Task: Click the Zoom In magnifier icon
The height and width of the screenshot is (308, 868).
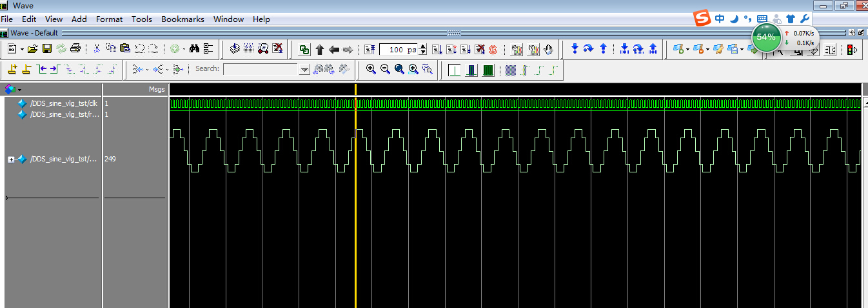Action: click(x=371, y=69)
